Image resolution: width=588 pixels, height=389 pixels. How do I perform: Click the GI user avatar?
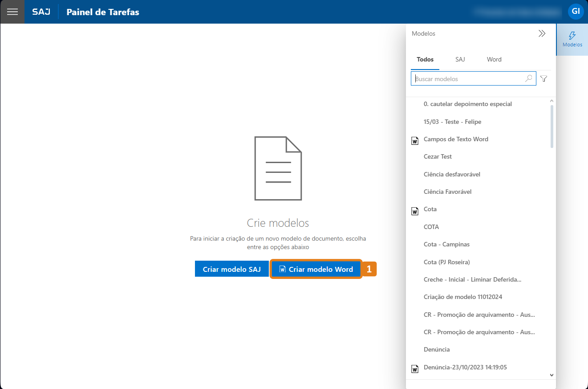pyautogui.click(x=576, y=12)
